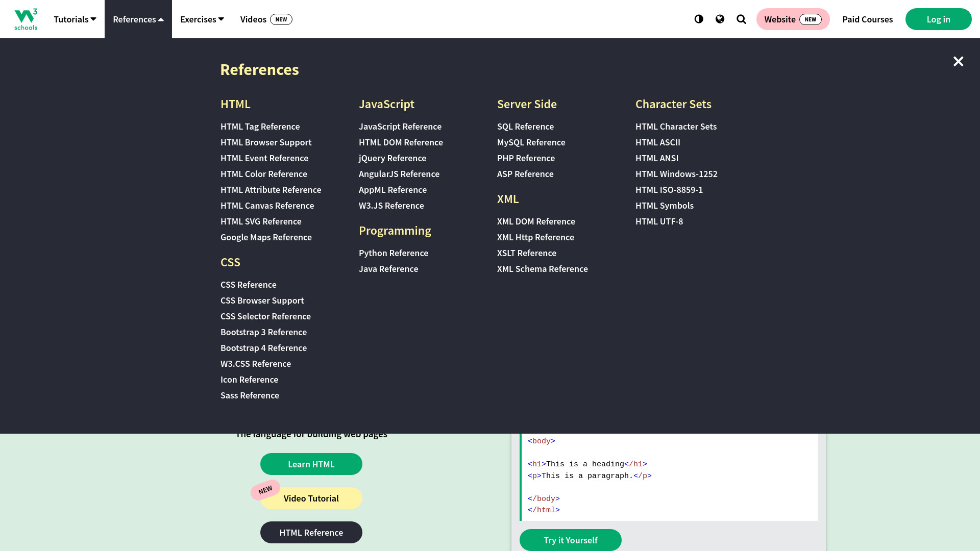Open PHP Reference
Screen dimensions: 980x551
click(x=526, y=158)
